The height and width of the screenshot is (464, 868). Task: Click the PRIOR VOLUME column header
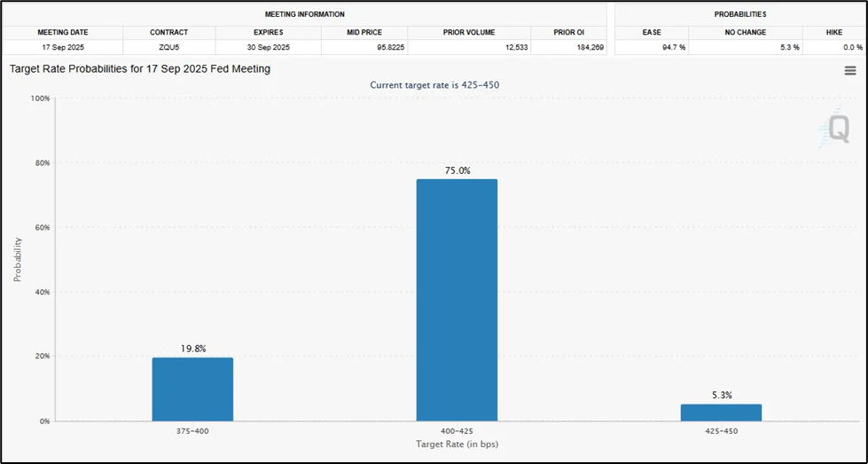(469, 33)
